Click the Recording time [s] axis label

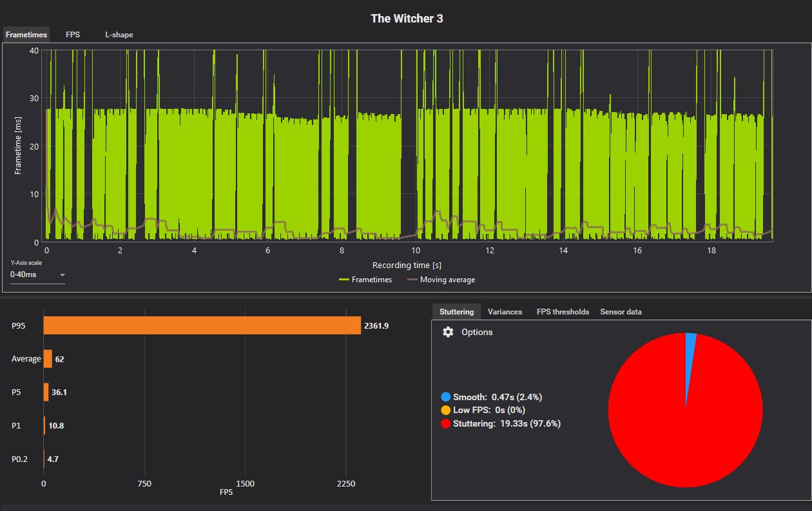click(x=407, y=265)
